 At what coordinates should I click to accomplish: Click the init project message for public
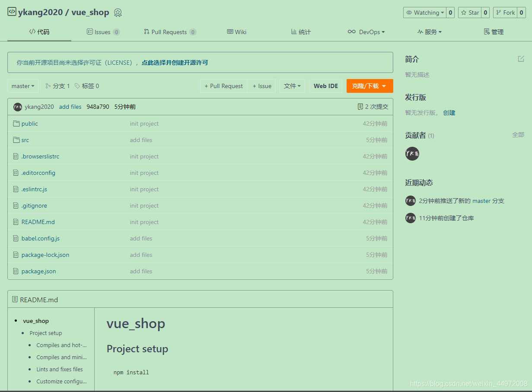coord(144,123)
